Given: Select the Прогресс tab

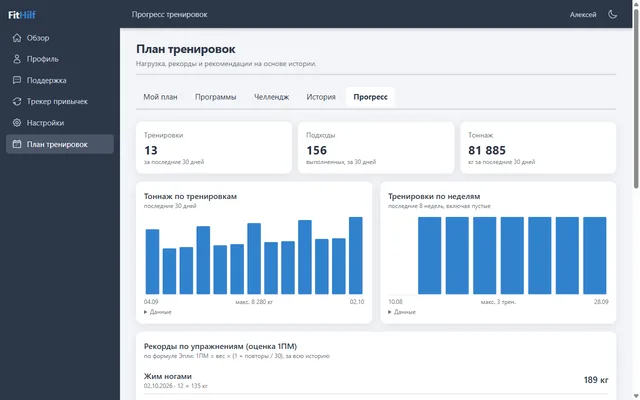Looking at the screenshot, I should [x=370, y=97].
